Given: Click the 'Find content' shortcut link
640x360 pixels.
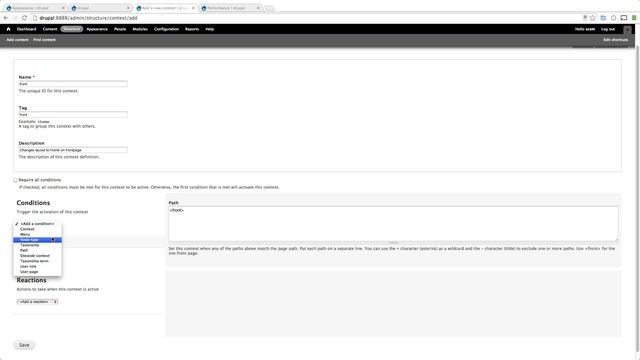Looking at the screenshot, I should pyautogui.click(x=44, y=40).
